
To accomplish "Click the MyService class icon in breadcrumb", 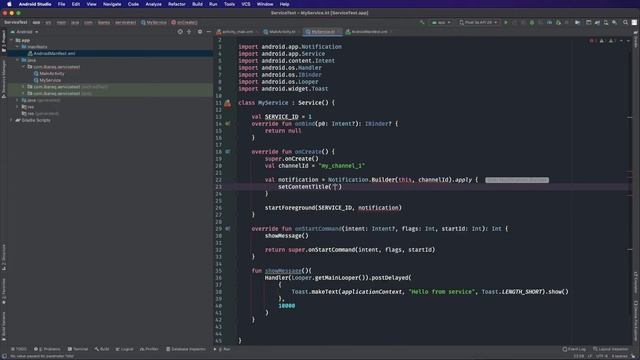I will [143, 22].
